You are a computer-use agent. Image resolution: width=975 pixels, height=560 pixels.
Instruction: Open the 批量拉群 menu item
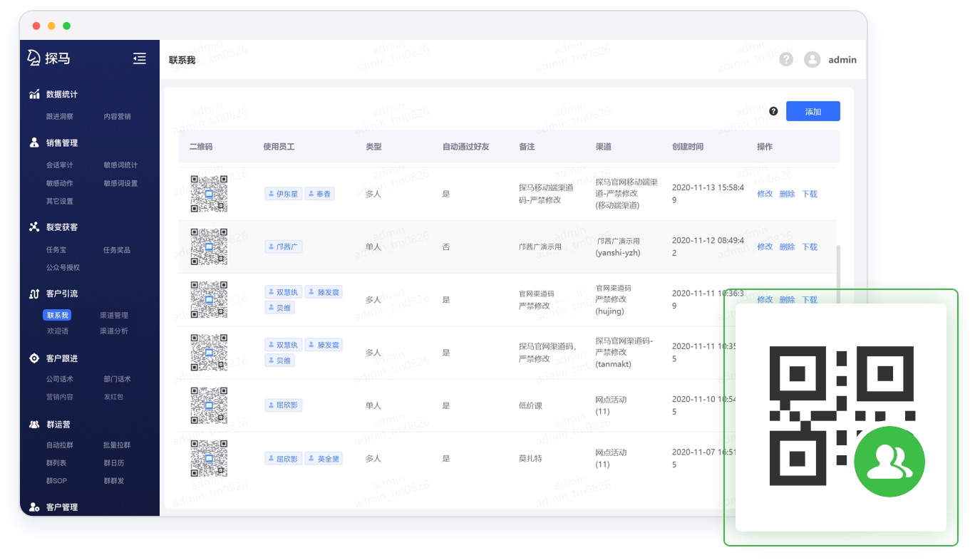[117, 445]
